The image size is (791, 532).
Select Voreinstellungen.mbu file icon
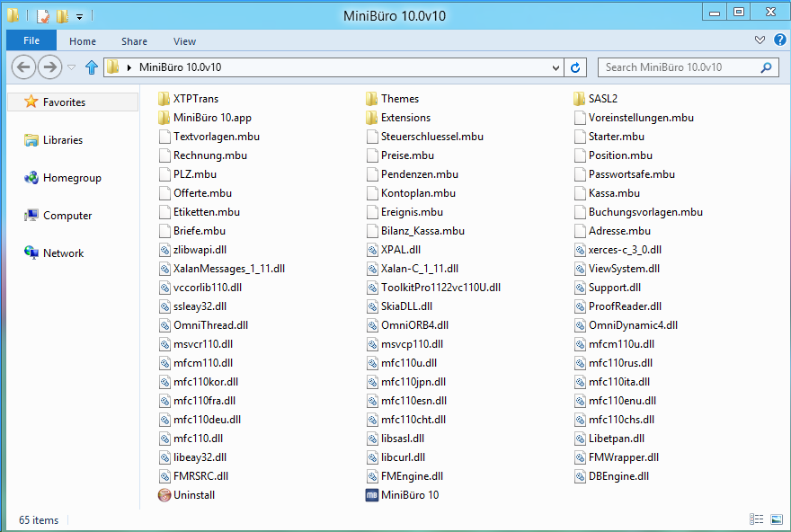coord(580,118)
